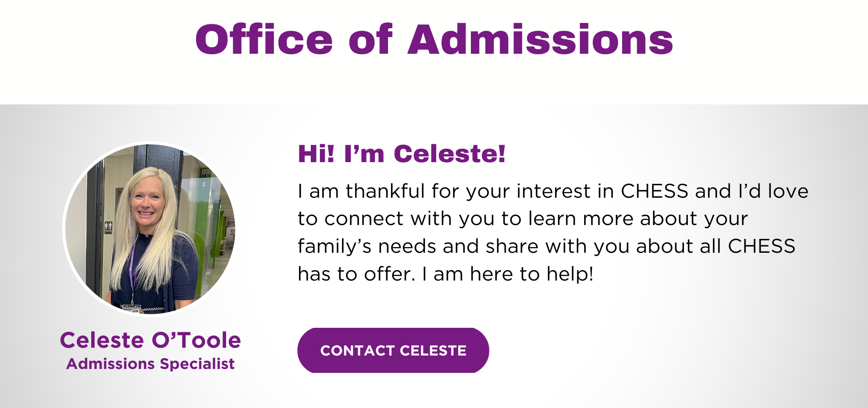Screen dimensions: 868x408
Task: Select the Office of Admissions heading
Action: pos(434,39)
